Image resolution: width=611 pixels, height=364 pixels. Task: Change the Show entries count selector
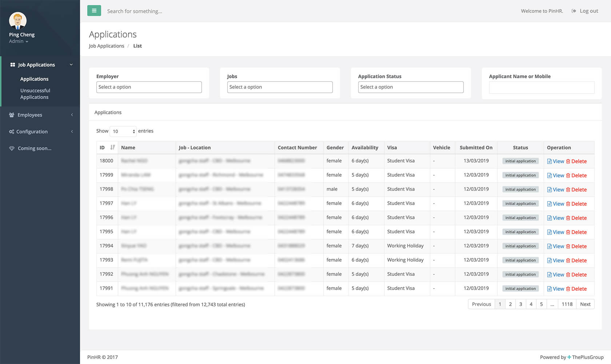pyautogui.click(x=123, y=131)
